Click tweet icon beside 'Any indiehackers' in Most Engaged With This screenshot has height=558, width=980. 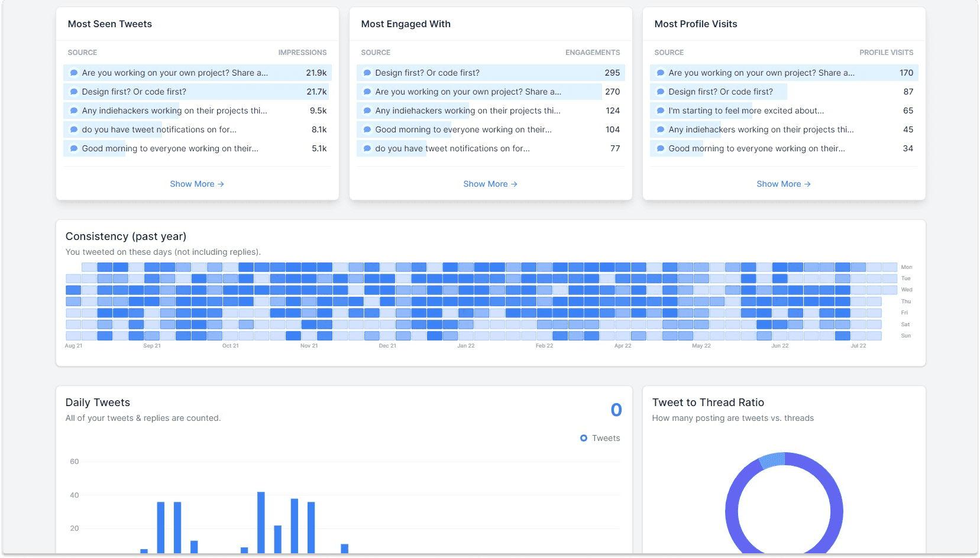tap(367, 111)
